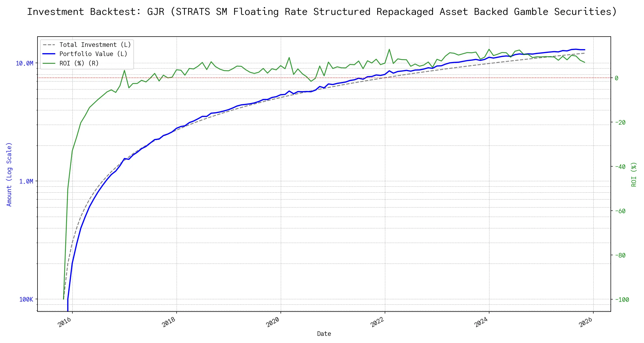Click the 2024 x-axis tick label

pyautogui.click(x=481, y=322)
